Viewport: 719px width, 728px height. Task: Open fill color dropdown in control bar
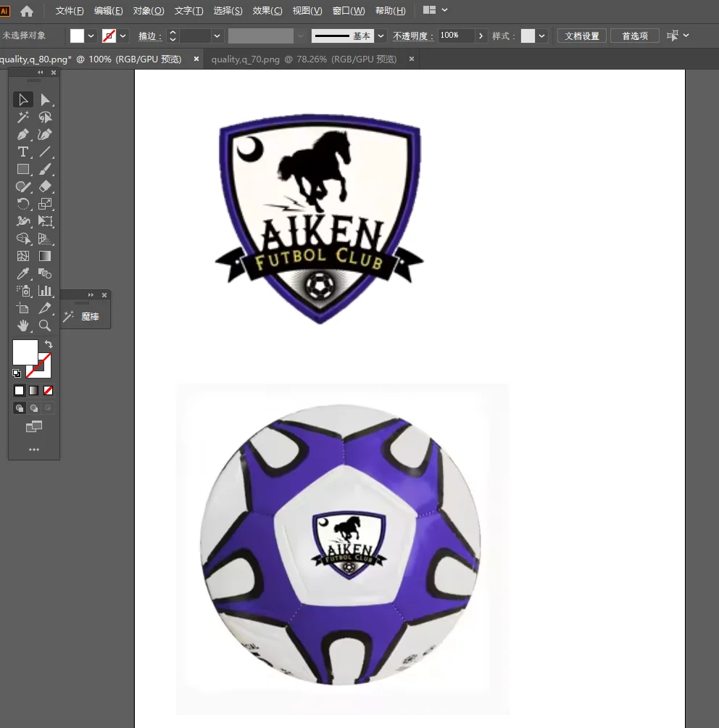(x=91, y=36)
